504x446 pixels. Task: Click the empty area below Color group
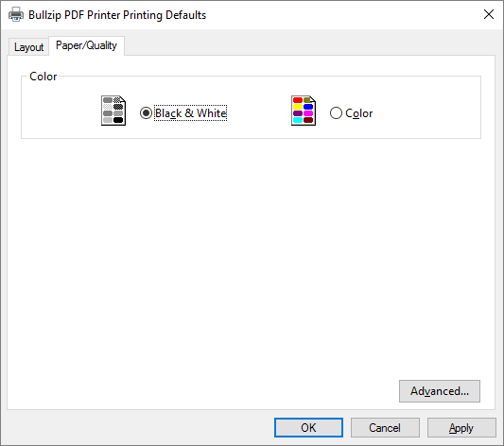tap(251, 257)
